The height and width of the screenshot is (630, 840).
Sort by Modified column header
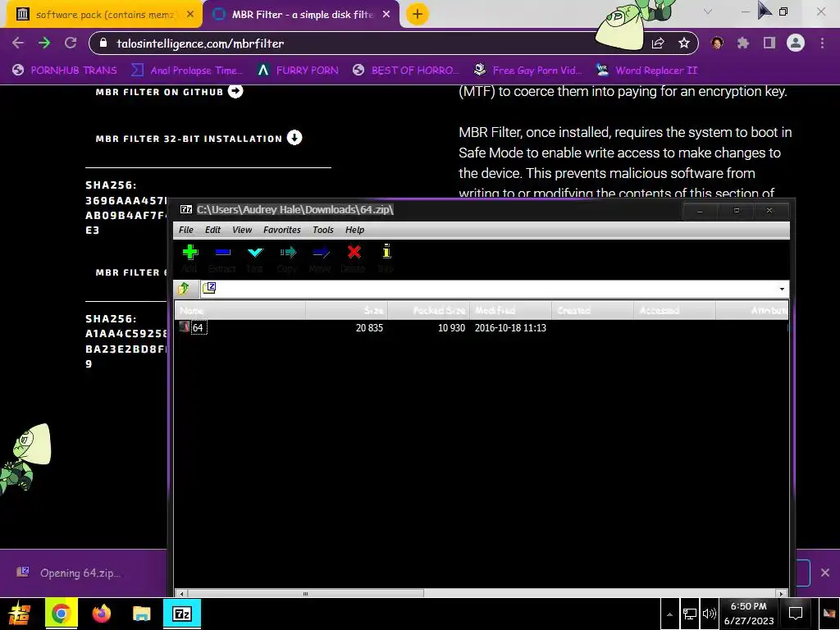tap(510, 310)
